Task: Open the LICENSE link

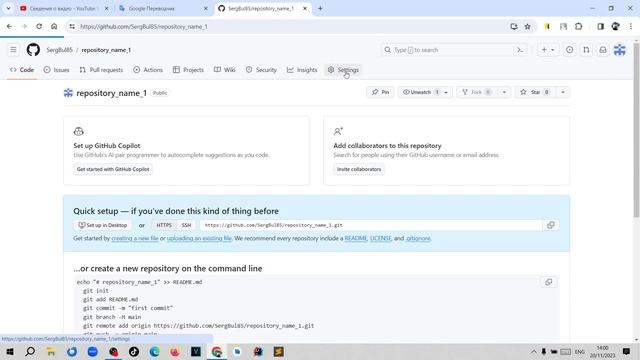Action: [380, 238]
